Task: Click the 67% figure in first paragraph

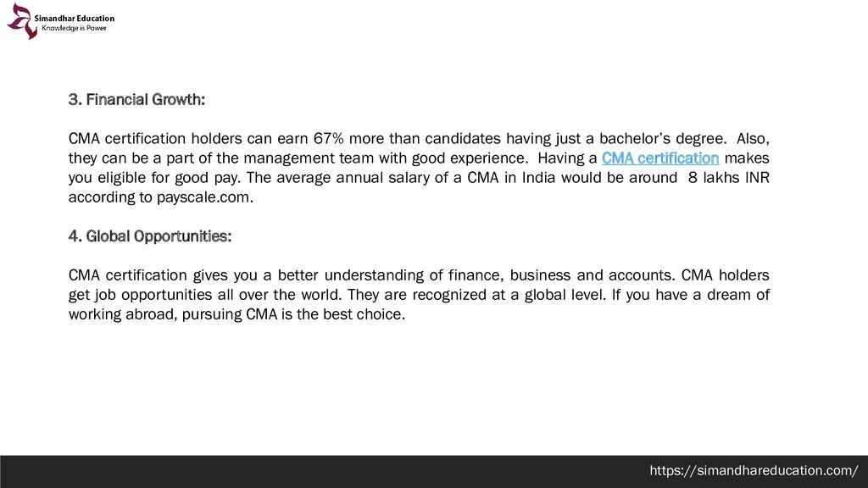Action: pos(329,138)
